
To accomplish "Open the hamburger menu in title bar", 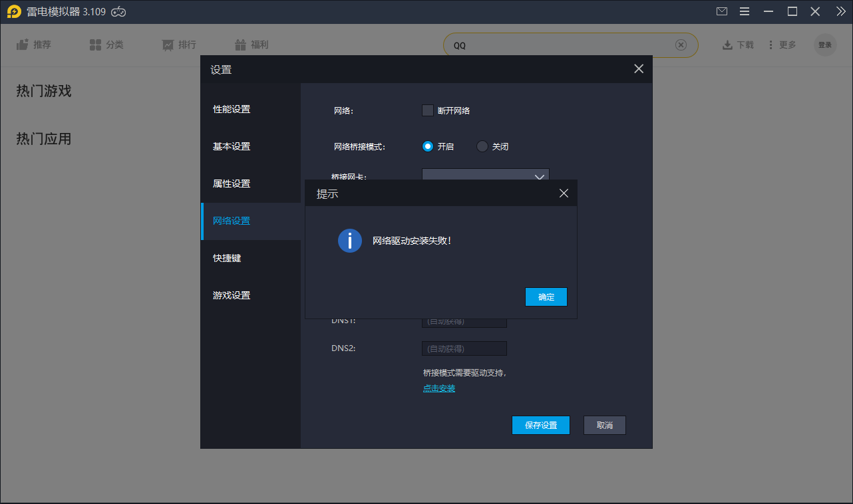I will pos(745,11).
